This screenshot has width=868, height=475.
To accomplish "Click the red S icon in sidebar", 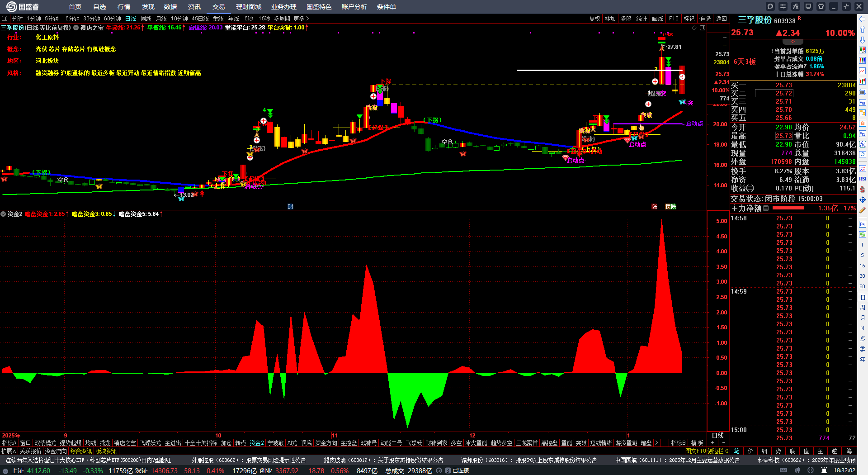I will (x=863, y=189).
